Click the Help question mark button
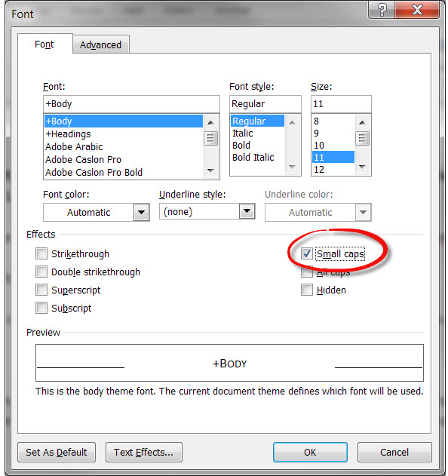The image size is (448, 476). [382, 11]
